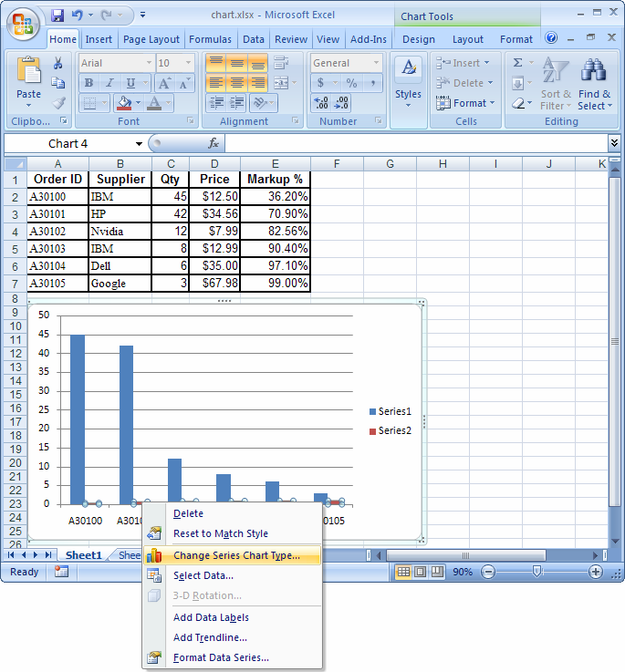The height and width of the screenshot is (672, 625).
Task: Open the General number format dropdown
Action: [376, 63]
